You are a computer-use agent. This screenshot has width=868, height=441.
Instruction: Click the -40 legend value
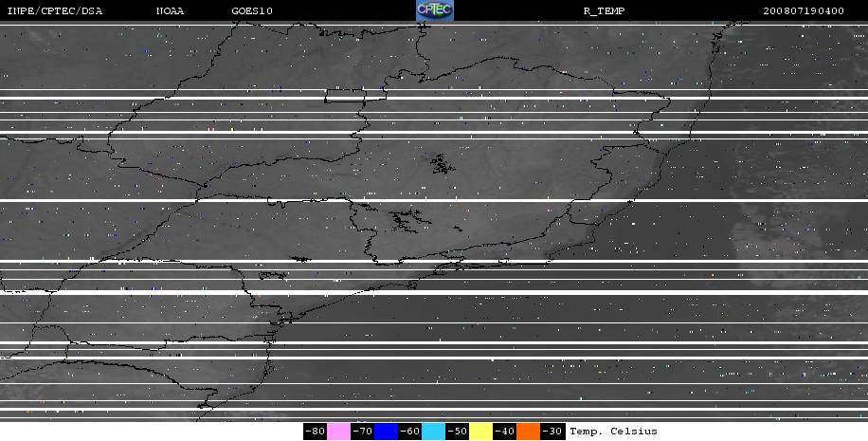504,432
